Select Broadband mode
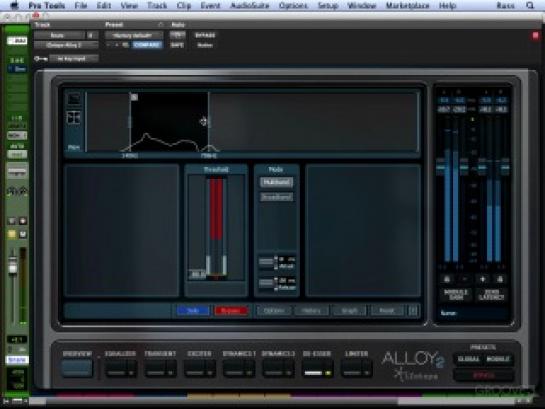 pyautogui.click(x=277, y=197)
